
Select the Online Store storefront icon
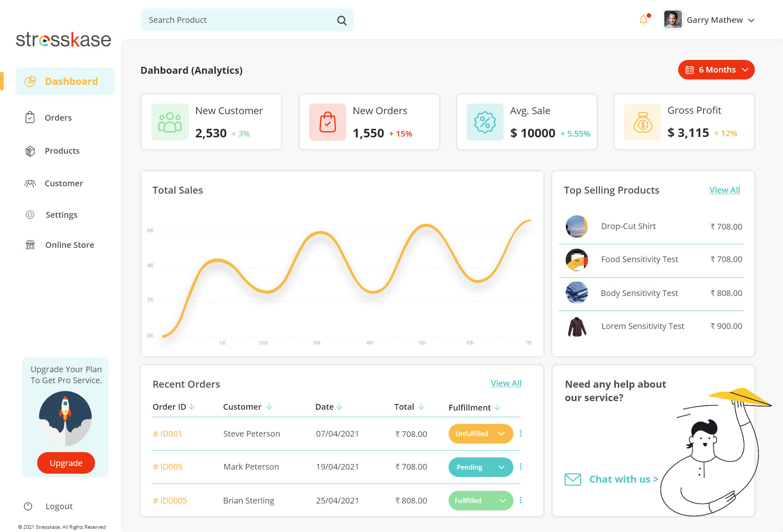pos(30,245)
